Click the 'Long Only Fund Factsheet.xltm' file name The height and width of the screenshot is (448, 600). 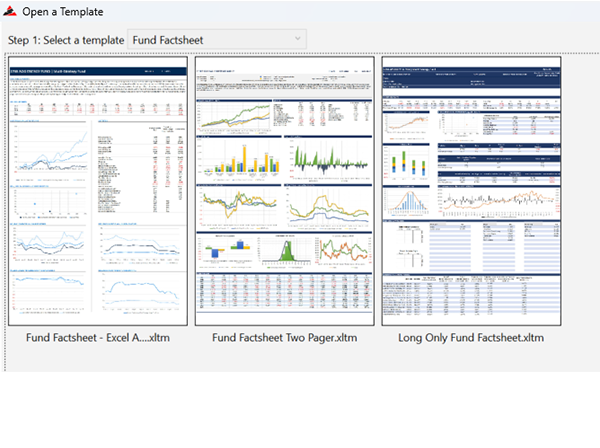471,337
